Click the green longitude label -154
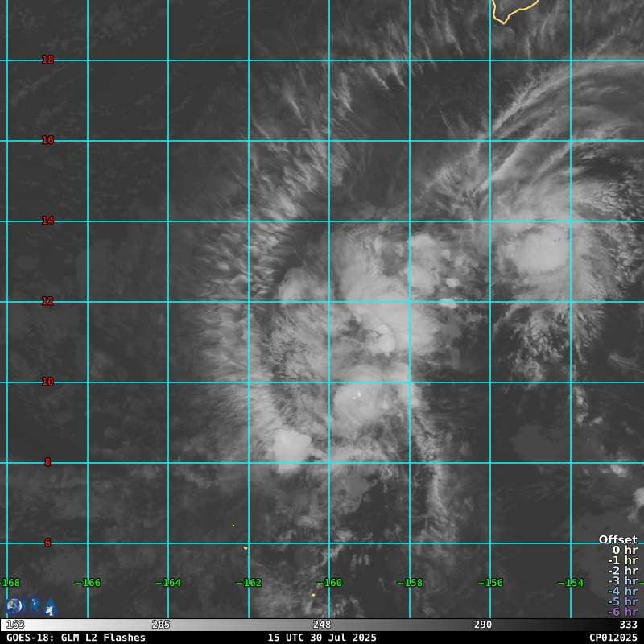 pyautogui.click(x=570, y=583)
